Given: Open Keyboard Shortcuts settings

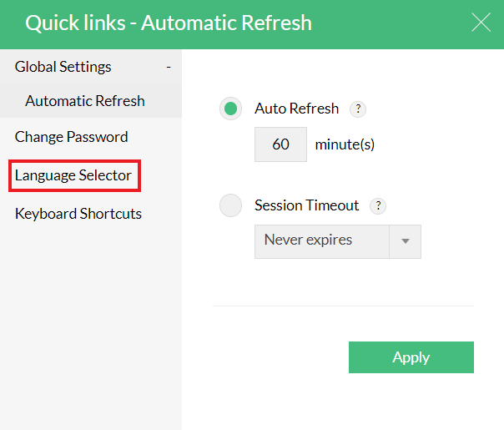Looking at the screenshot, I should pos(78,214).
